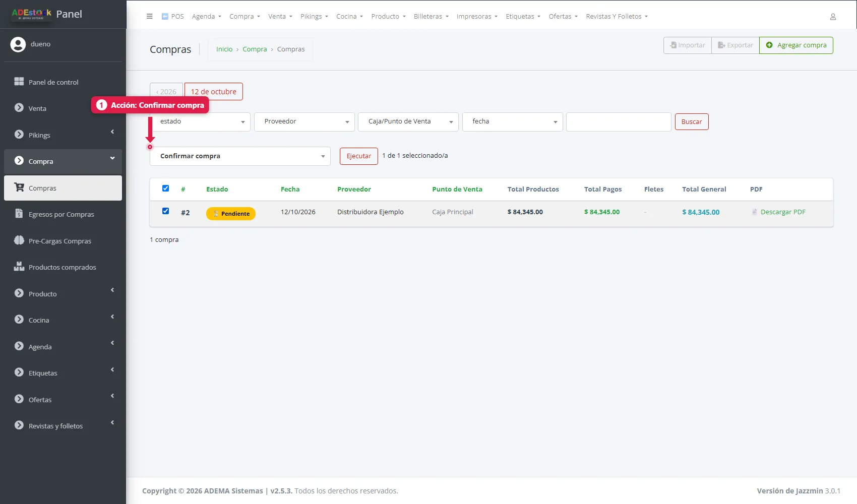
Task: Open the Billeteras top menu
Action: tap(431, 17)
